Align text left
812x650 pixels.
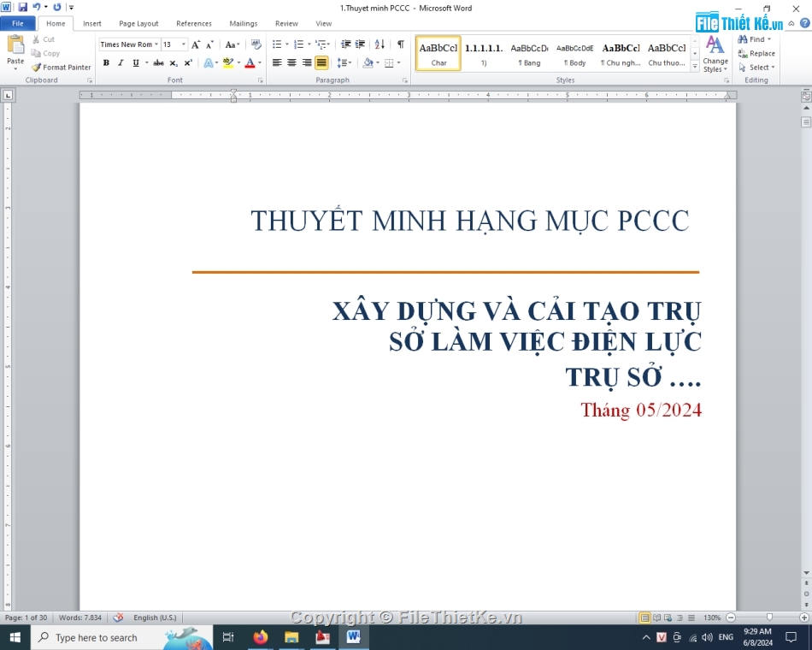pos(277,62)
